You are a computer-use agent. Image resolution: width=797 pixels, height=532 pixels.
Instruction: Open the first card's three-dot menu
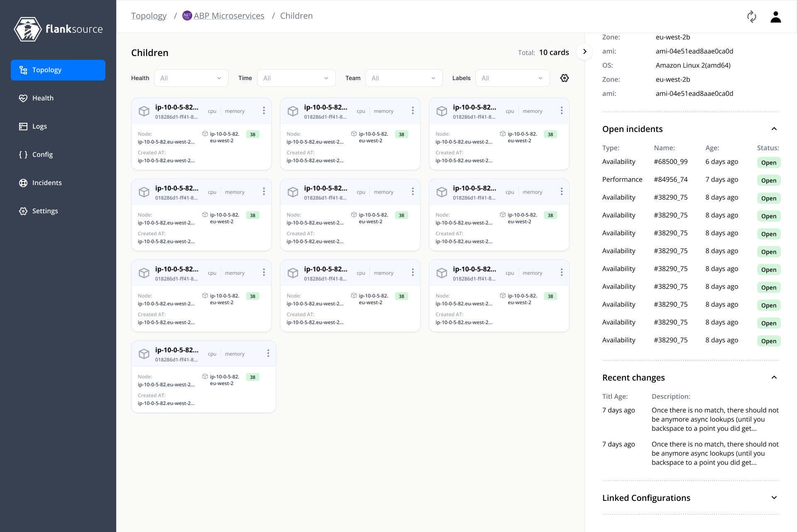[264, 110]
